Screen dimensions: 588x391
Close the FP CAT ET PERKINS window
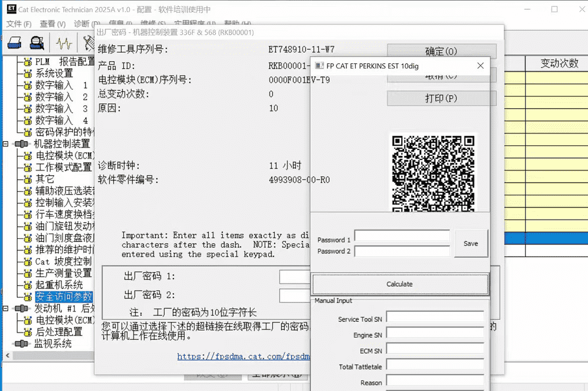480,66
